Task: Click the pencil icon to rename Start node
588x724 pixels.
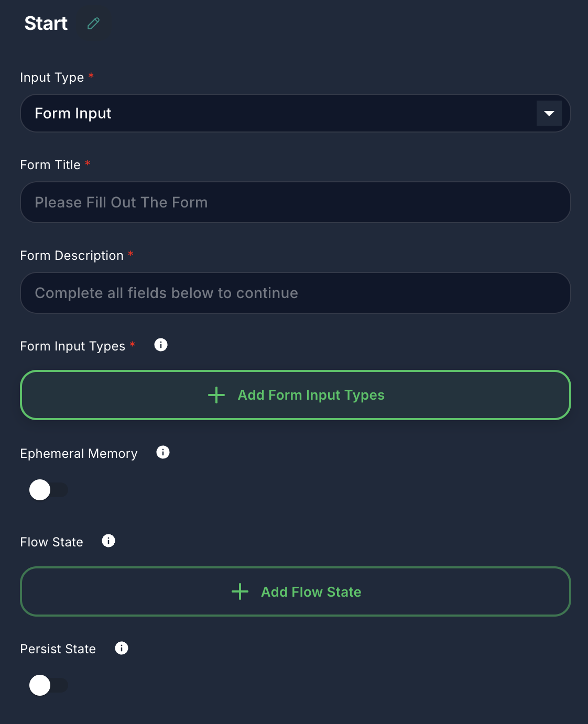Action: pyautogui.click(x=93, y=23)
